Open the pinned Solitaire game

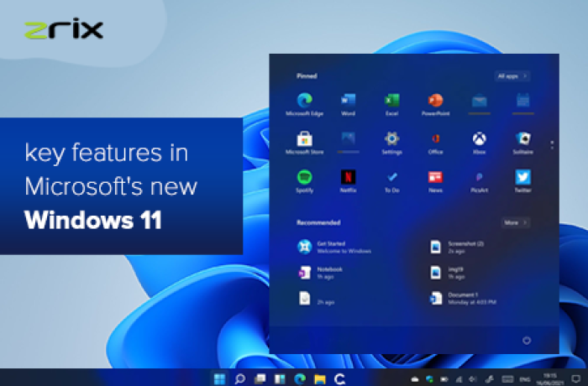point(522,140)
